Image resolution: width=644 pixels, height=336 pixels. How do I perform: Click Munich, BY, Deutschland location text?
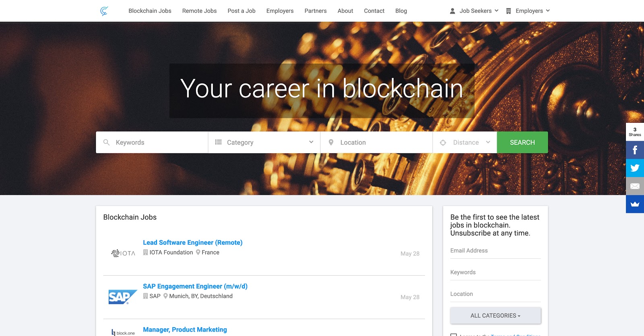click(201, 296)
